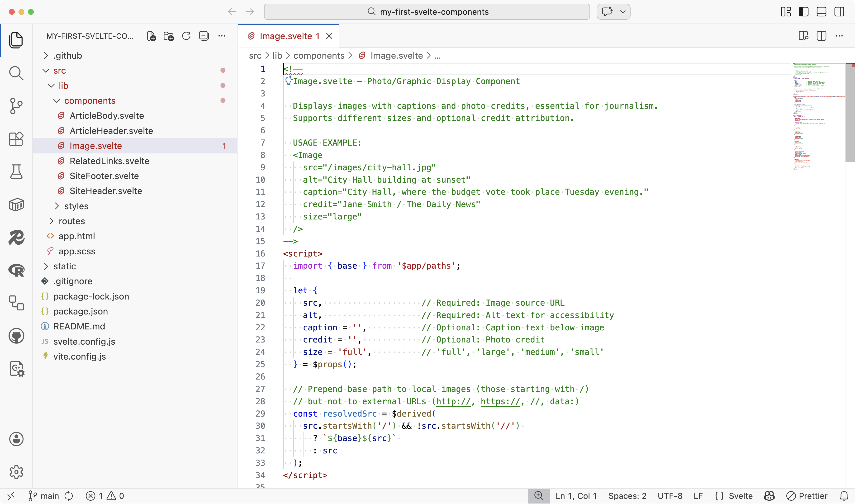Viewport: 855px width, 504px height.
Task: Open the remote window indicator
Action: pos(11,496)
